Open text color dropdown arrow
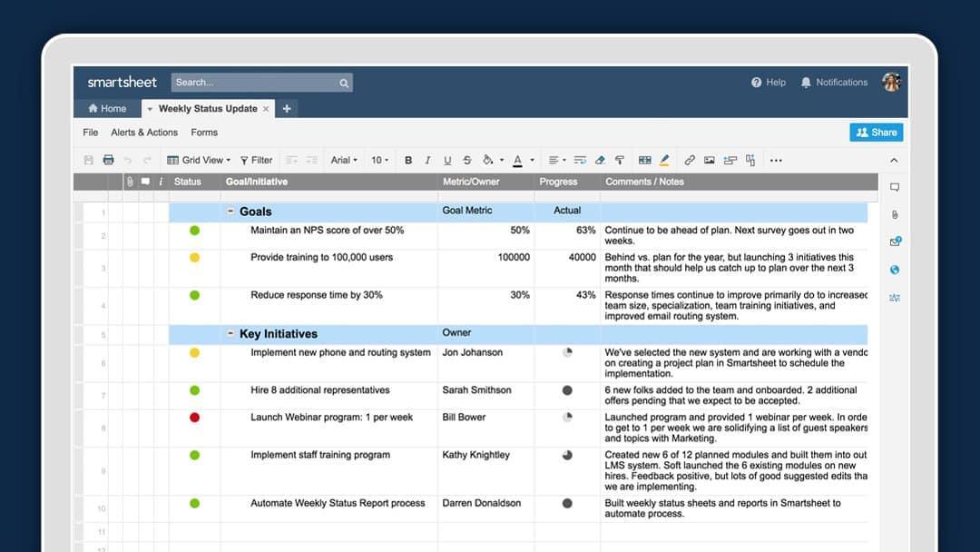The height and width of the screenshot is (552, 980). coord(532,160)
